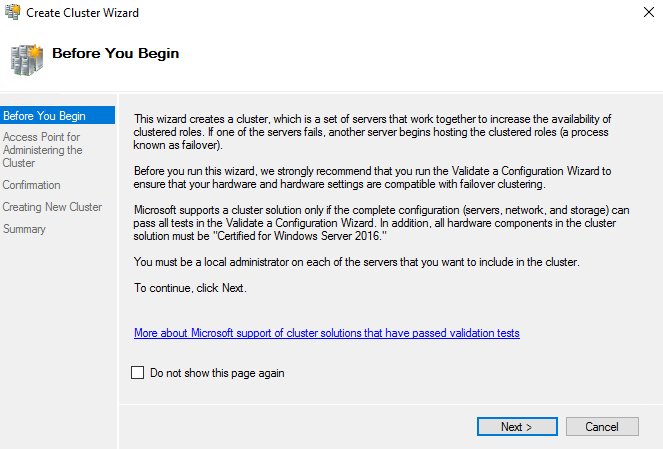The width and height of the screenshot is (663, 449).
Task: Jump to the Summary step in sidebar
Action: click(x=25, y=229)
